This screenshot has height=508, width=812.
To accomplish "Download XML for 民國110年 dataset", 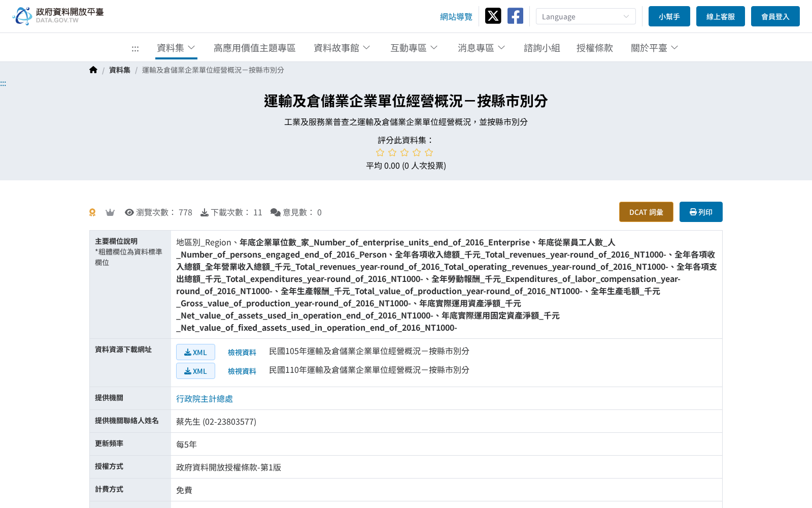I will 195,371.
